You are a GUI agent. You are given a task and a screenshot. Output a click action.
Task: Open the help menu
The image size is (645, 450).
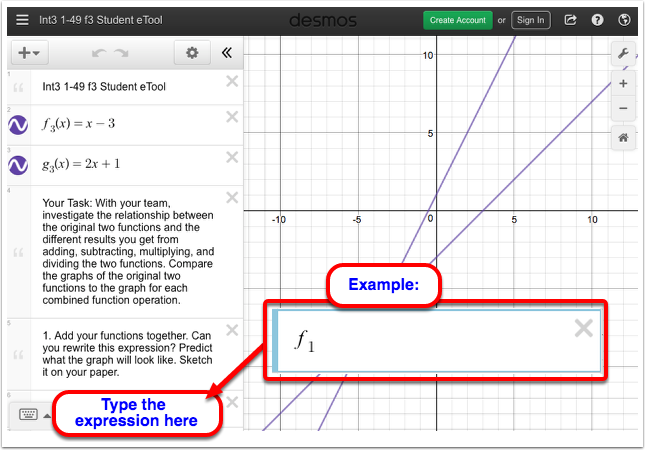pos(597,20)
